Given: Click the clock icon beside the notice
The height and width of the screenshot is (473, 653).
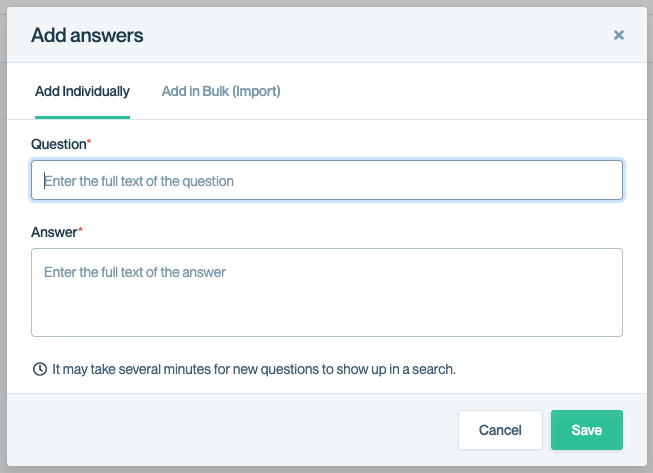Looking at the screenshot, I should click(40, 369).
